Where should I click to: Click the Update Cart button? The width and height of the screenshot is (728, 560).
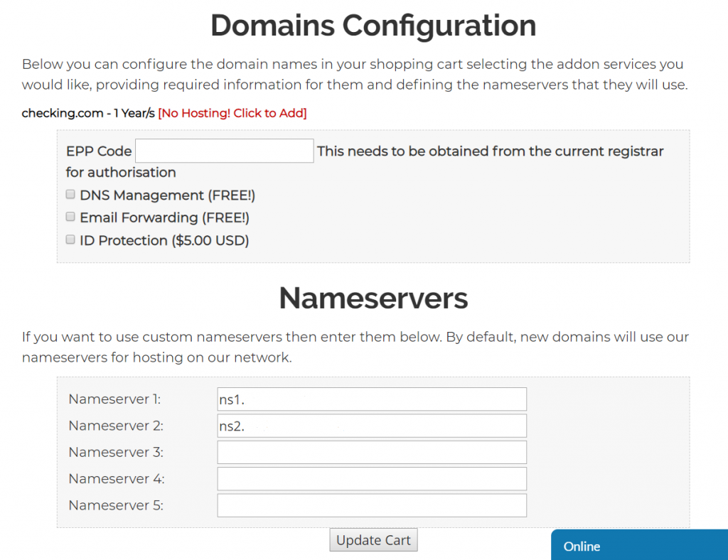(x=373, y=540)
